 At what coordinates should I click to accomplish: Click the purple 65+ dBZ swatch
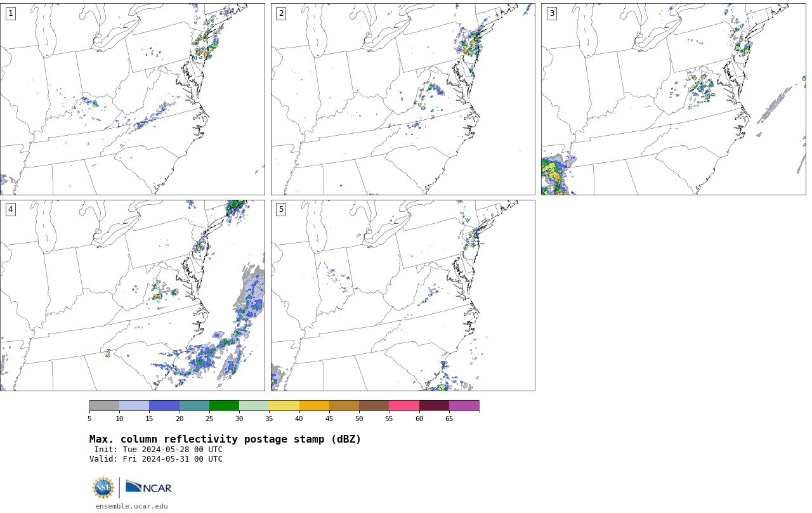464,406
